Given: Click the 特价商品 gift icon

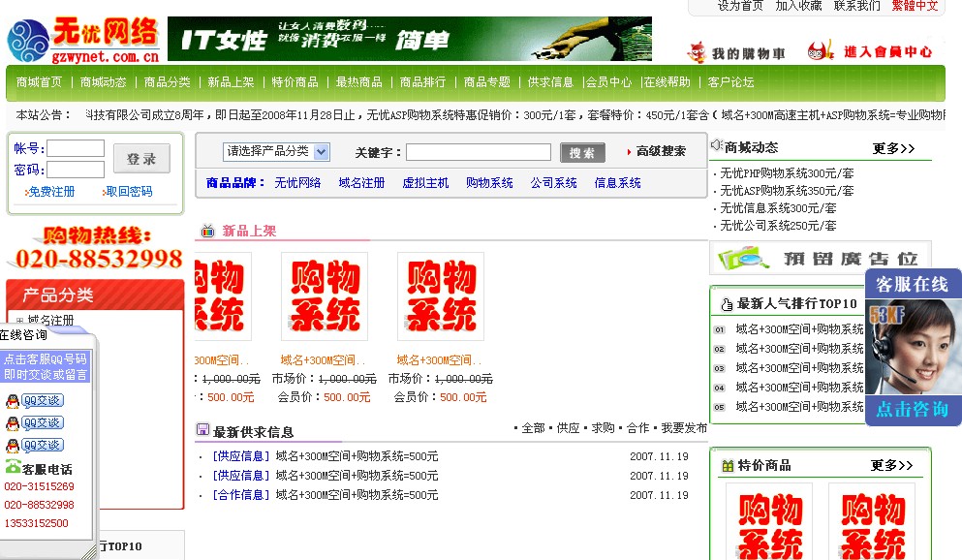Looking at the screenshot, I should coord(728,466).
